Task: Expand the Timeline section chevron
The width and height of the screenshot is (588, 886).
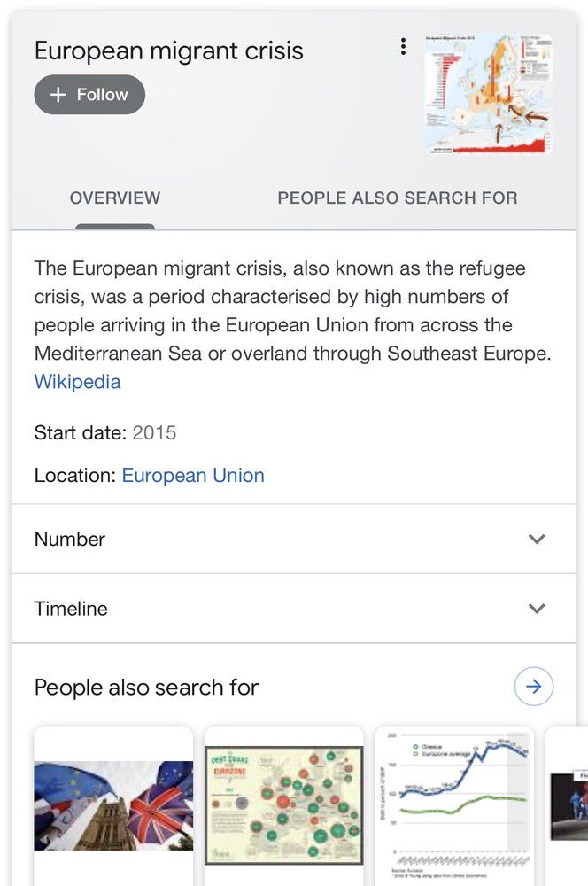Action: [x=536, y=608]
